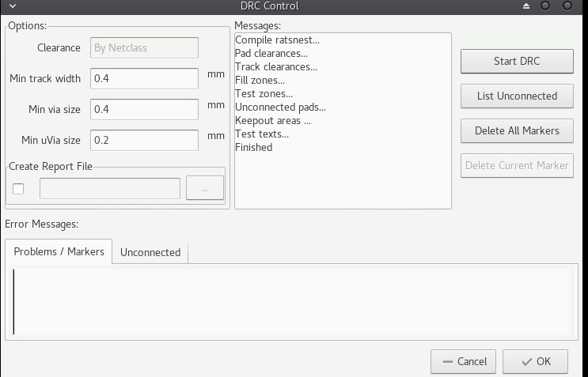
Task: Open the window menu chevron in the title bar
Action: 13,6
